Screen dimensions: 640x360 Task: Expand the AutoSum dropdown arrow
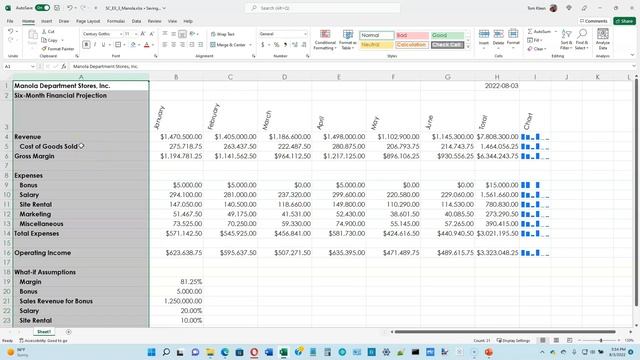(x=556, y=31)
